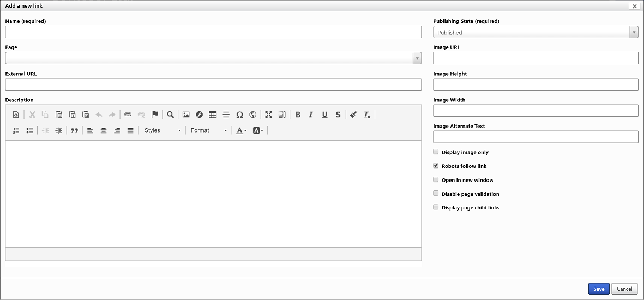
Task: Insert special character Omega icon
Action: click(x=239, y=115)
